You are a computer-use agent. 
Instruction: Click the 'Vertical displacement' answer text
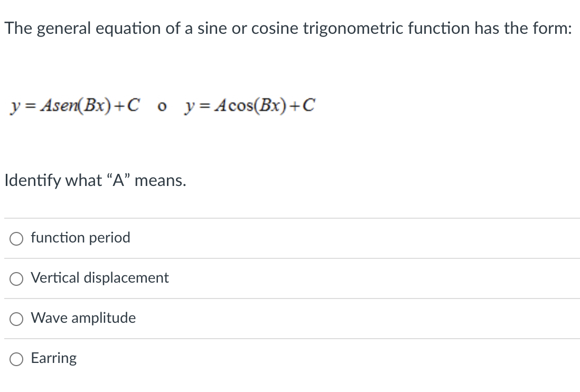100,278
